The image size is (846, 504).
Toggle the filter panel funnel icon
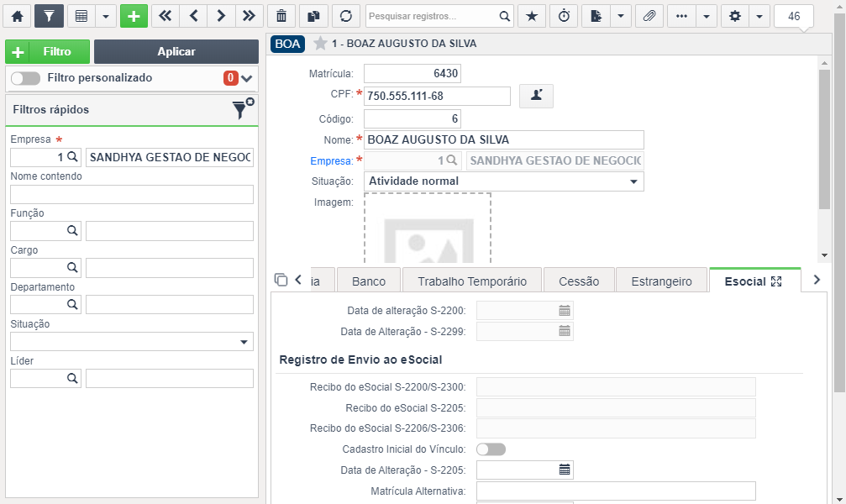[x=49, y=16]
